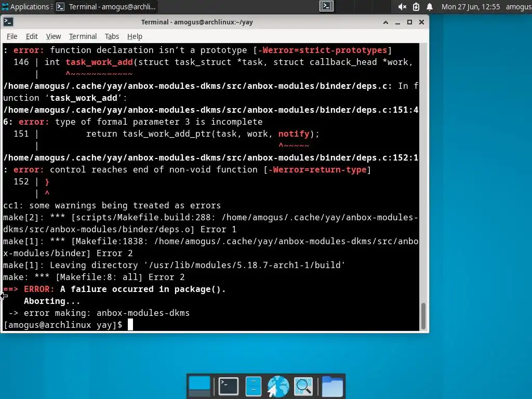Screen dimensions: 532x399
Task: Click 'control reaches end of non-void function' text
Action: (x=154, y=170)
